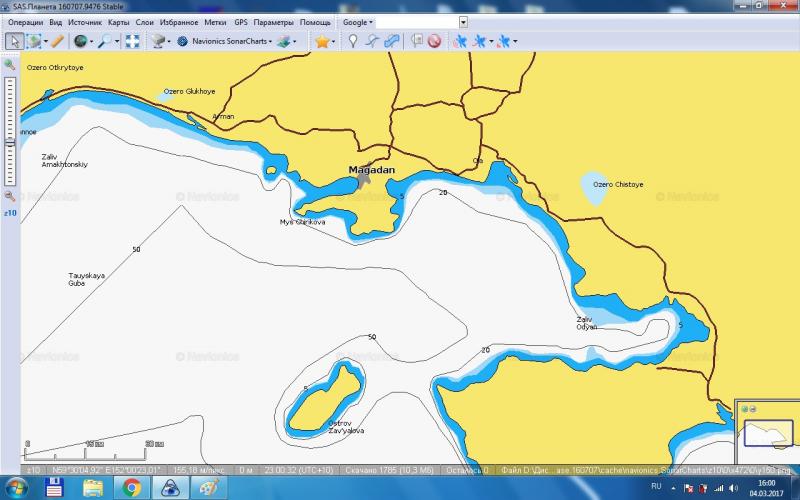Open the satellite source selection icon
This screenshot has height=500, width=800.
[x=158, y=41]
